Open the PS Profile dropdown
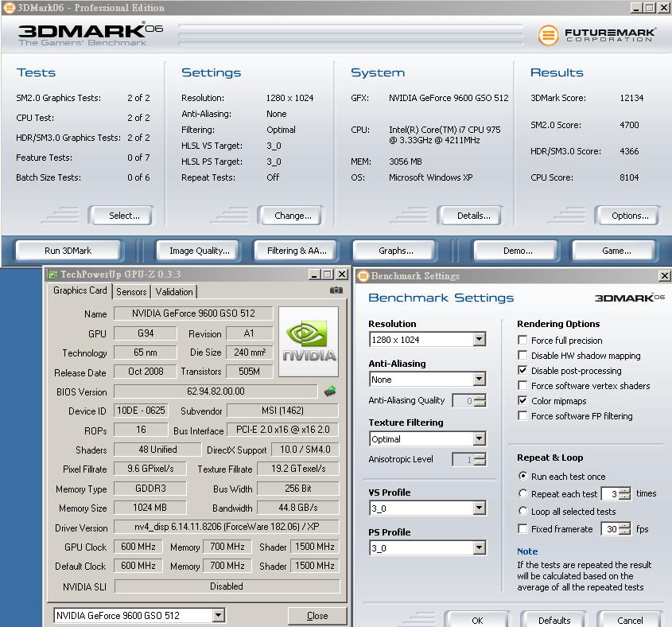The image size is (672, 627). click(x=480, y=547)
